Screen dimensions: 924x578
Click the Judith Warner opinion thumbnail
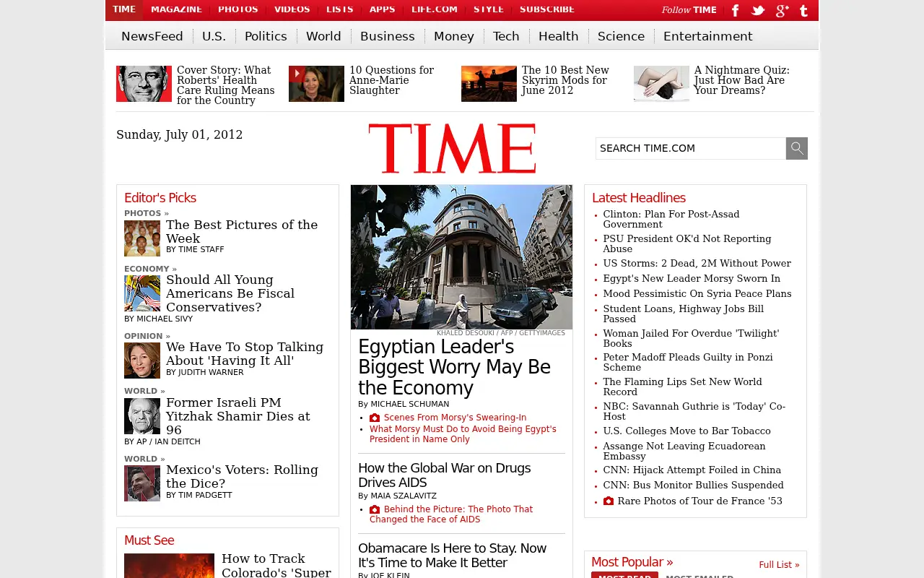[142, 361]
